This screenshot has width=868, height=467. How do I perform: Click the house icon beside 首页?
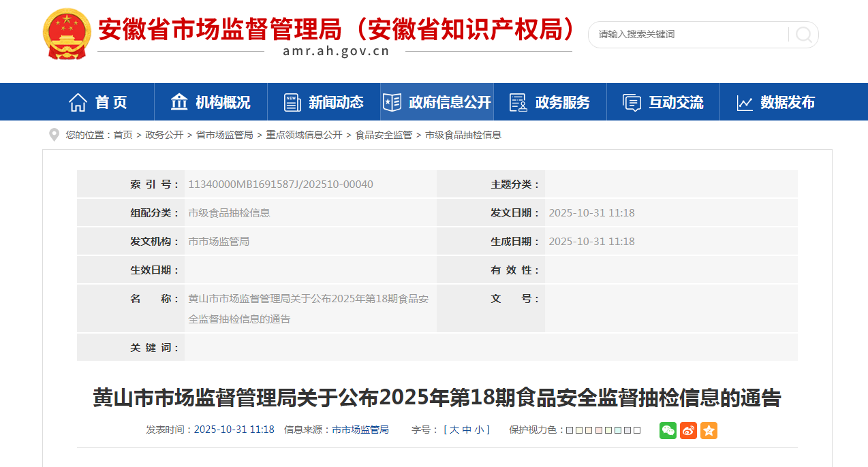pyautogui.click(x=78, y=102)
